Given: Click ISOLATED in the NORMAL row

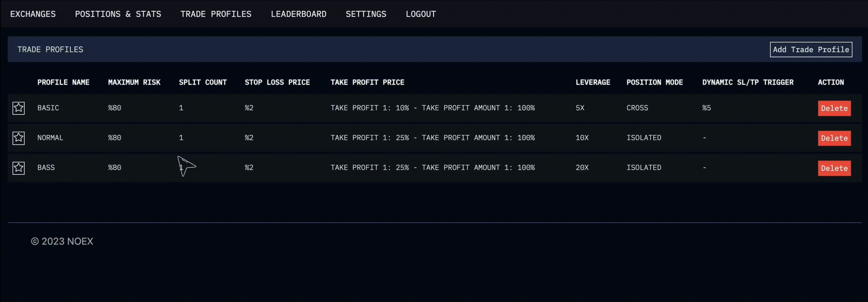Looking at the screenshot, I should pyautogui.click(x=644, y=138).
